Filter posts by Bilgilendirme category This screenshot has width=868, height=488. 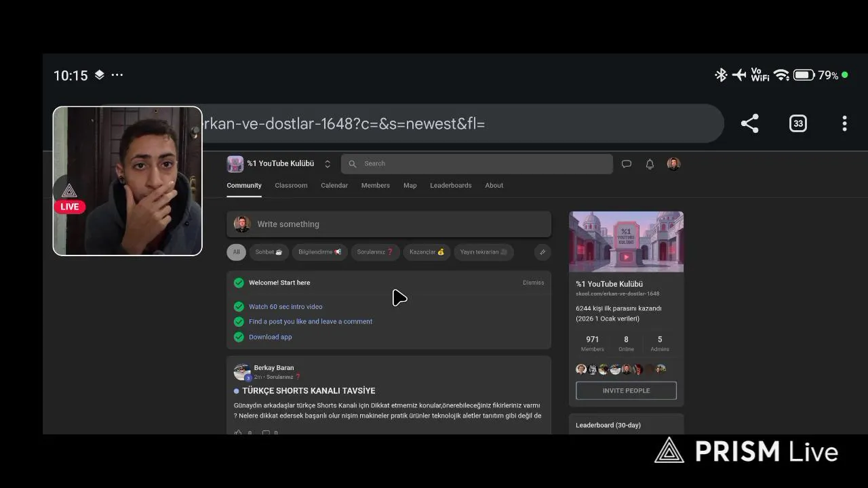320,252
